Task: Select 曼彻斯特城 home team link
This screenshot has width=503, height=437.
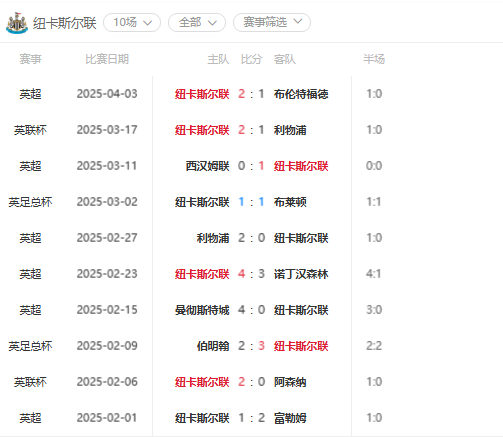Action: click(x=202, y=310)
